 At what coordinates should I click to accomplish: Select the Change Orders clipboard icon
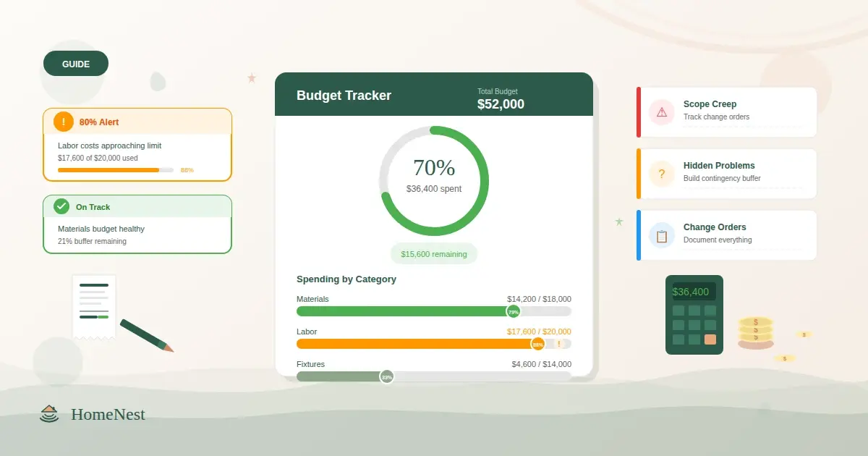click(x=660, y=235)
